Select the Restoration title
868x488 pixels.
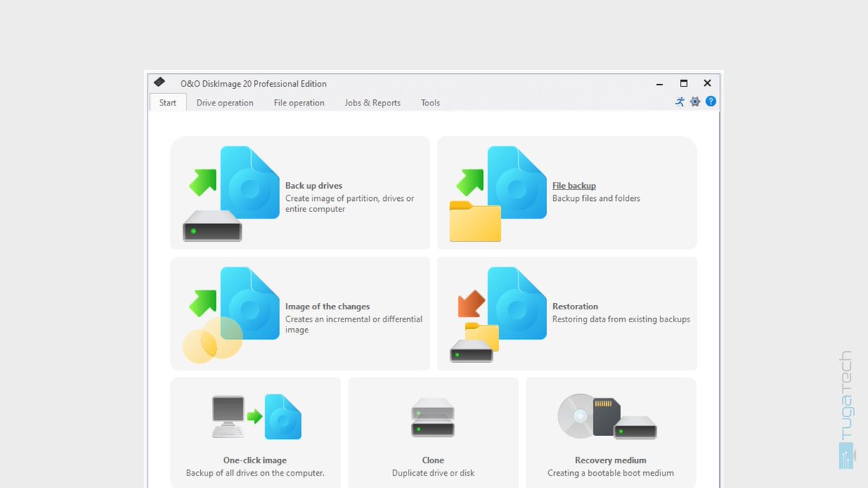[575, 307]
